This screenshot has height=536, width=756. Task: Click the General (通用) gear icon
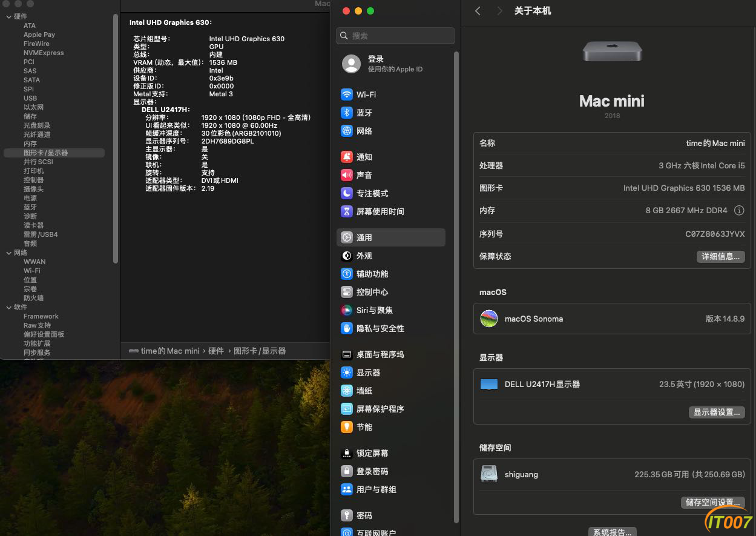(347, 237)
